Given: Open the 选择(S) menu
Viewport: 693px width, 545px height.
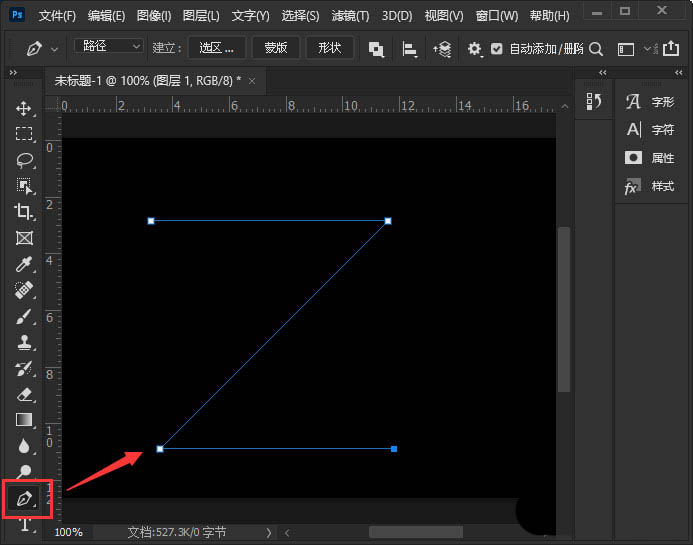Looking at the screenshot, I should click(300, 16).
